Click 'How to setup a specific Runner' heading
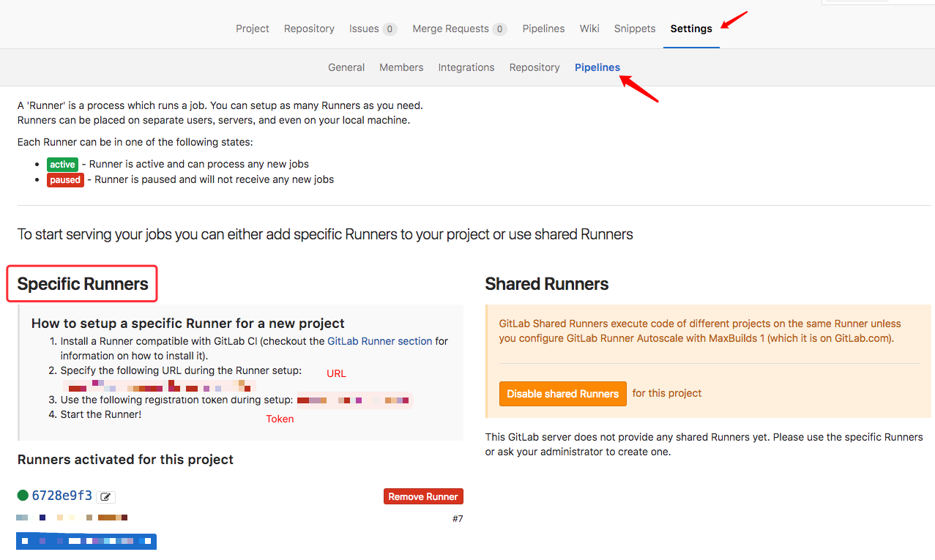The image size is (935, 560). click(188, 323)
